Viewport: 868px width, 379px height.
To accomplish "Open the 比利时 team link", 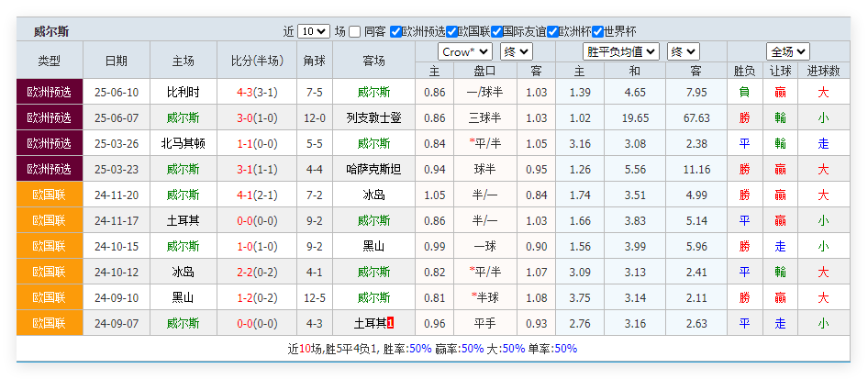I will pyautogui.click(x=183, y=92).
